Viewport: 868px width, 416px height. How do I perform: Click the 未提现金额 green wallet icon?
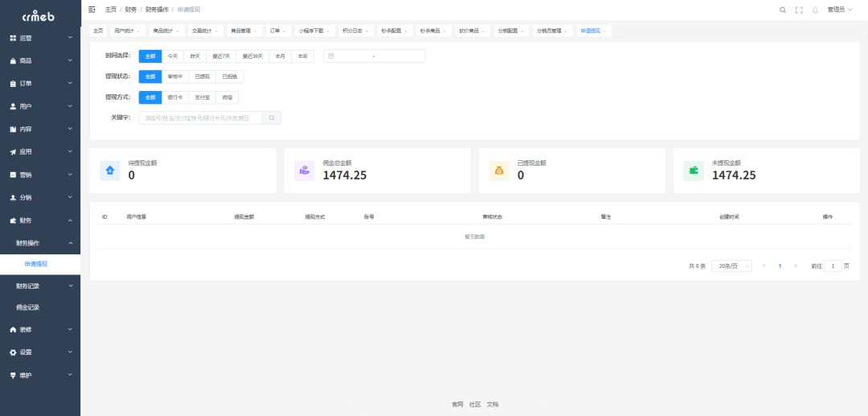click(693, 171)
